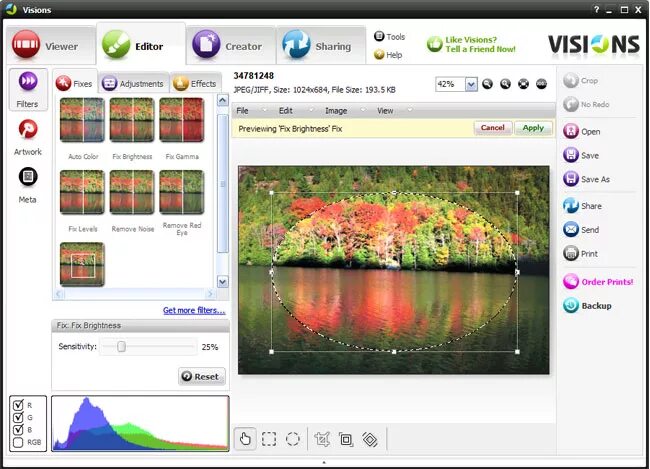Click the Backup button
Screen dimensions: 650x469
587,306
